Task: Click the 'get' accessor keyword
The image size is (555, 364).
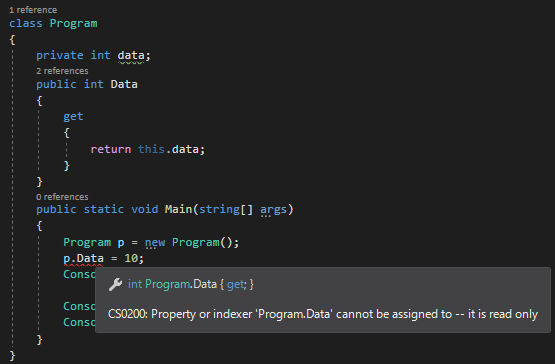Action: click(x=73, y=116)
